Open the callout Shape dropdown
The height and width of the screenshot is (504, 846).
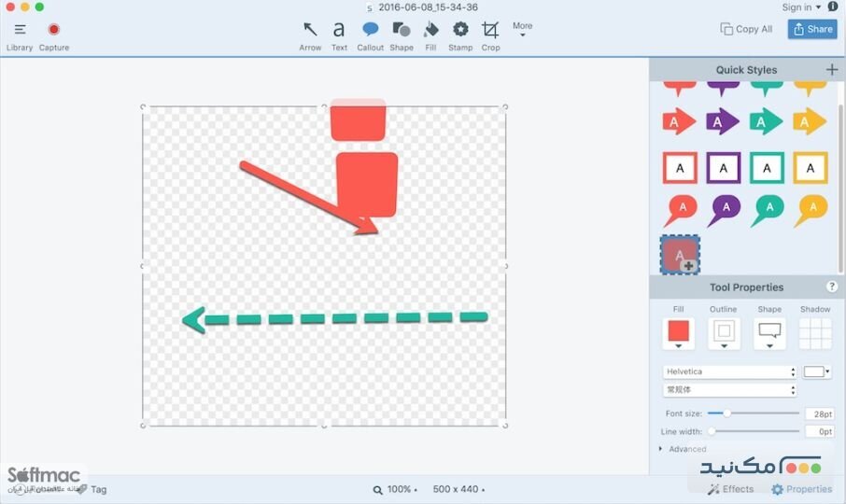[769, 333]
